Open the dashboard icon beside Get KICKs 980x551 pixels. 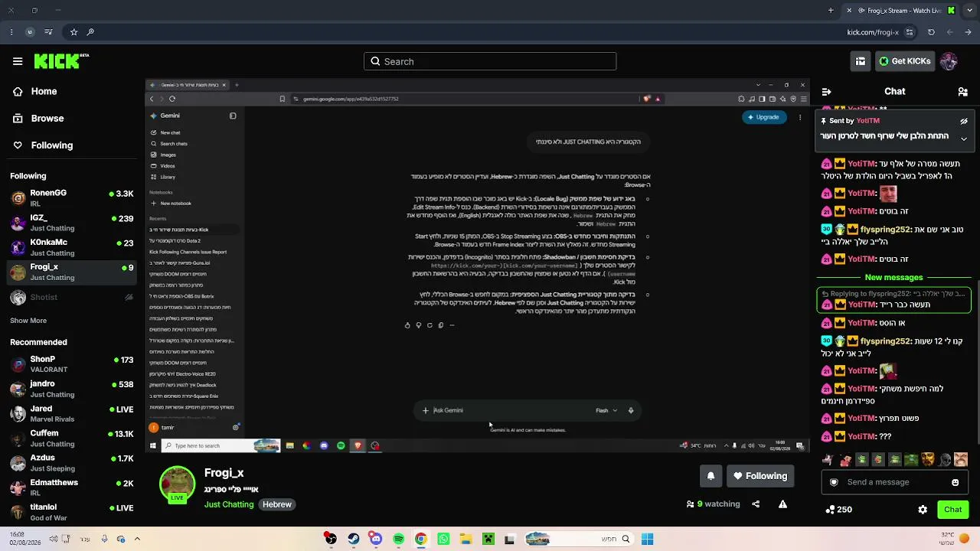861,61
